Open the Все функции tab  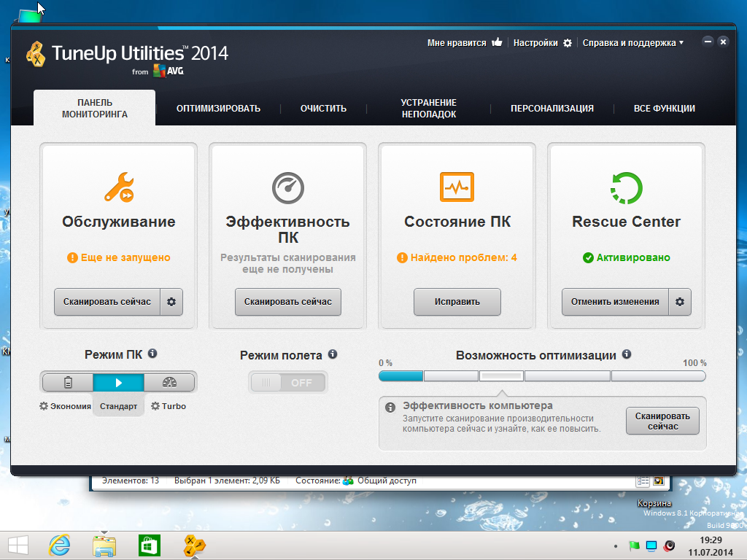[x=664, y=109]
